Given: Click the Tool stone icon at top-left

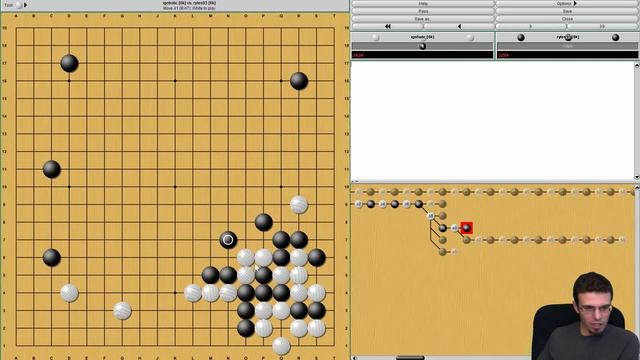Looking at the screenshot, I should pyautogui.click(x=18, y=5).
